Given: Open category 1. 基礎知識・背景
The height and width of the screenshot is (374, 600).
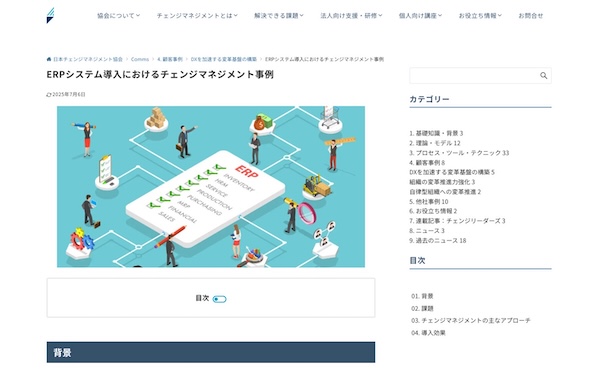Looking at the screenshot, I should [436, 133].
